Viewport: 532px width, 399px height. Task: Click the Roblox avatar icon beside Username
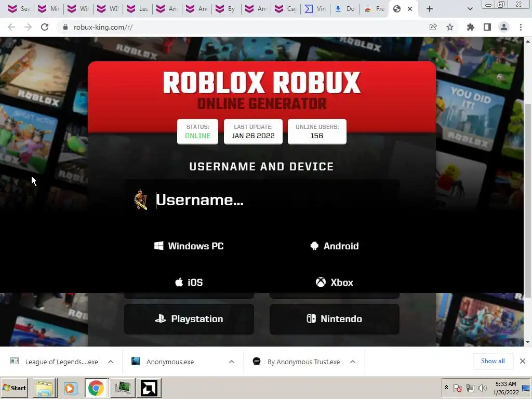click(141, 200)
